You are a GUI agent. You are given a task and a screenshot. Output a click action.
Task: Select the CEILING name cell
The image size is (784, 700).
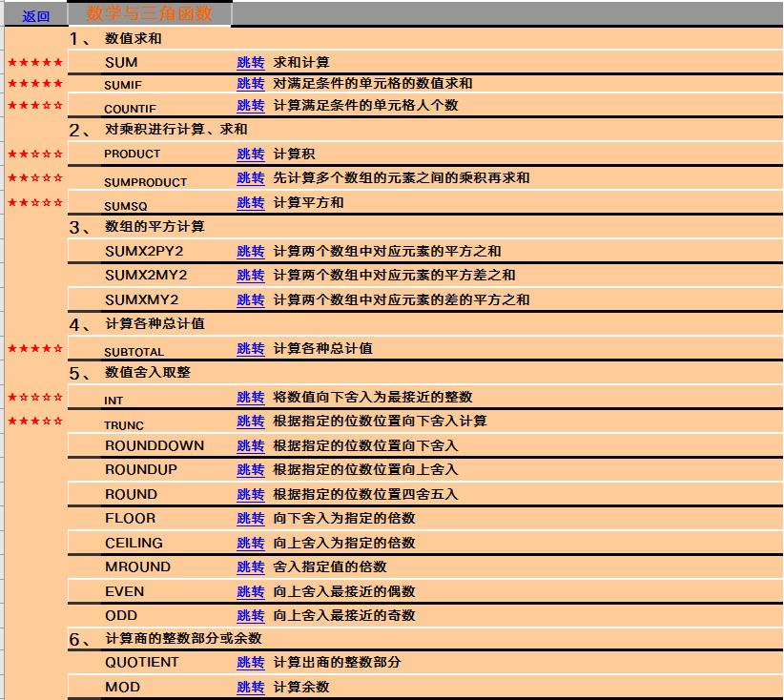coord(134,543)
